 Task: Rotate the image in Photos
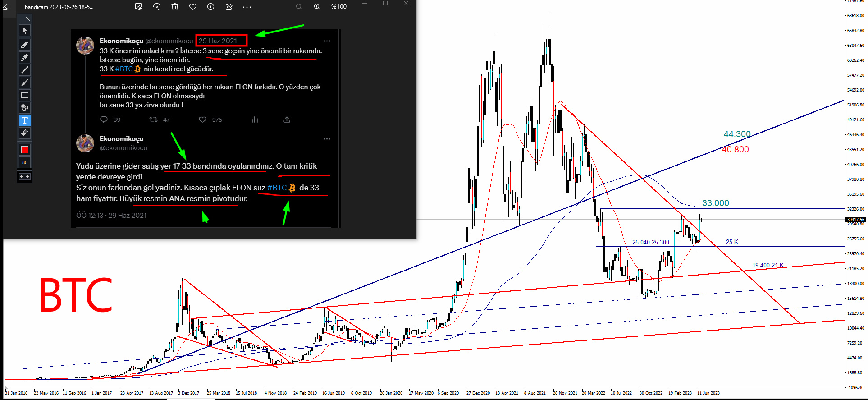[157, 7]
